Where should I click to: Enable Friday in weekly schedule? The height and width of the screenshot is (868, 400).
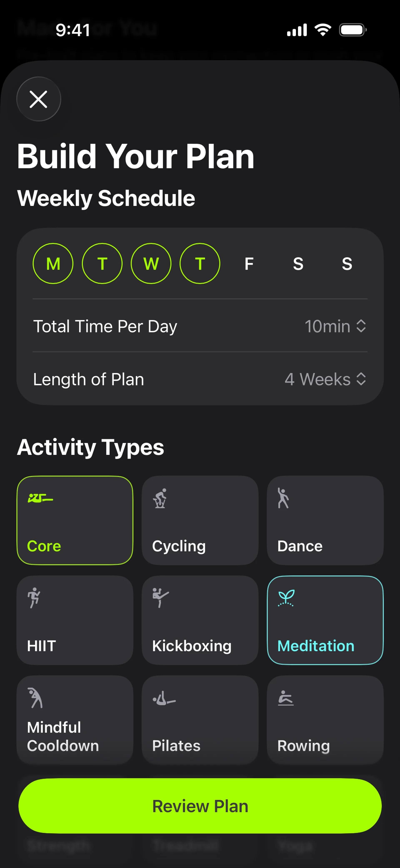point(249,263)
